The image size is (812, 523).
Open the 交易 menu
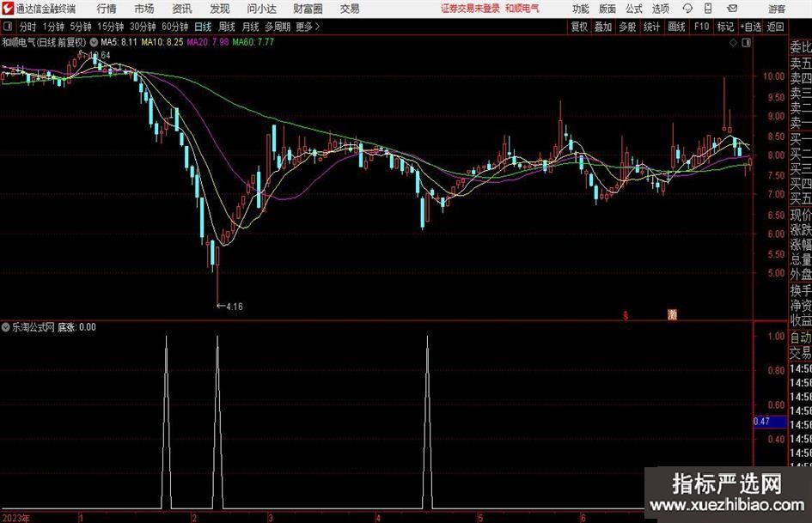click(350, 9)
